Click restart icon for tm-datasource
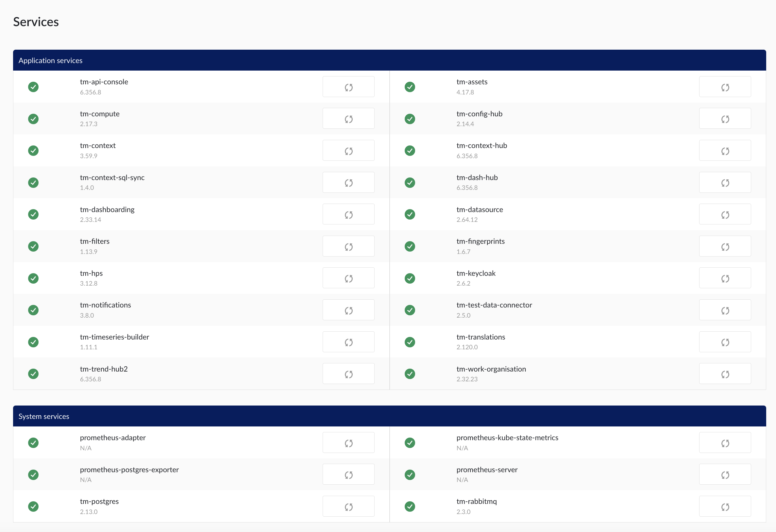The width and height of the screenshot is (776, 532). click(725, 214)
